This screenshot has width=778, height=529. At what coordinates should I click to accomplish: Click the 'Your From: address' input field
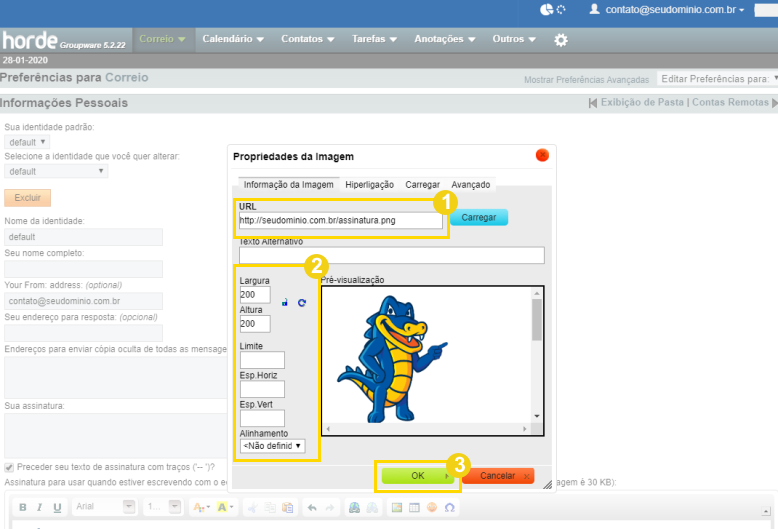pos(83,301)
